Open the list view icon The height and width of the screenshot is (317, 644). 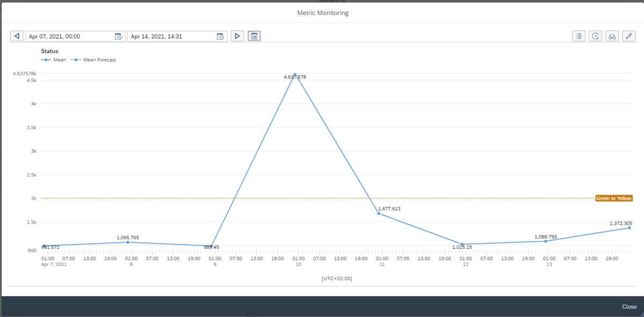click(579, 36)
